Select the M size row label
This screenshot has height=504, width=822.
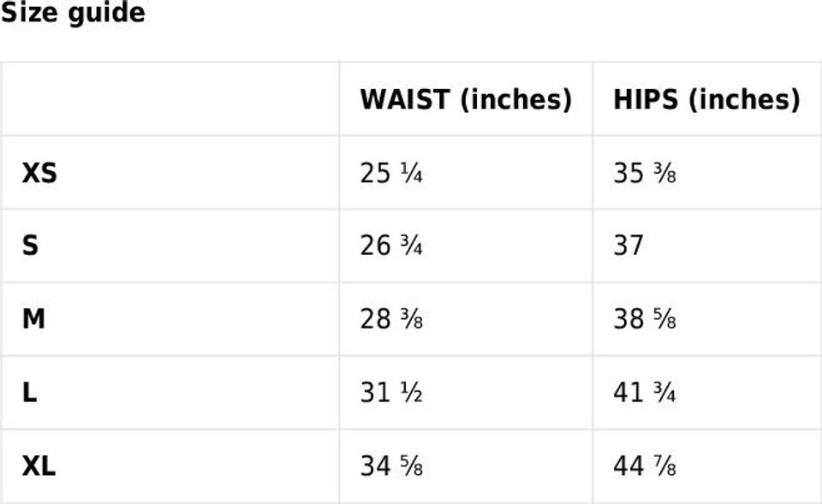[x=33, y=320]
